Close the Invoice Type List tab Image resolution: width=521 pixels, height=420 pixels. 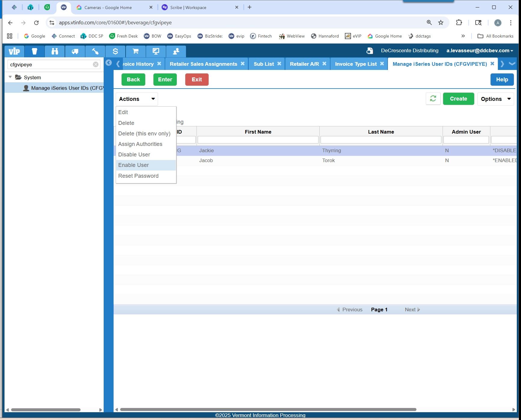click(x=382, y=64)
